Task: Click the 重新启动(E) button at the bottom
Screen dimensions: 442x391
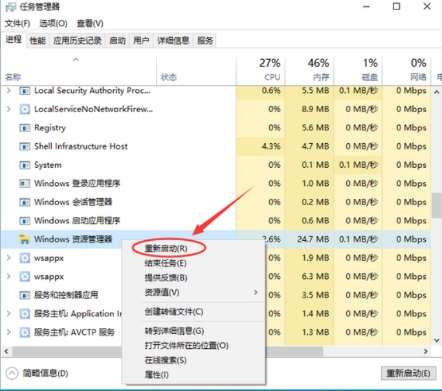Action: pyautogui.click(x=408, y=373)
